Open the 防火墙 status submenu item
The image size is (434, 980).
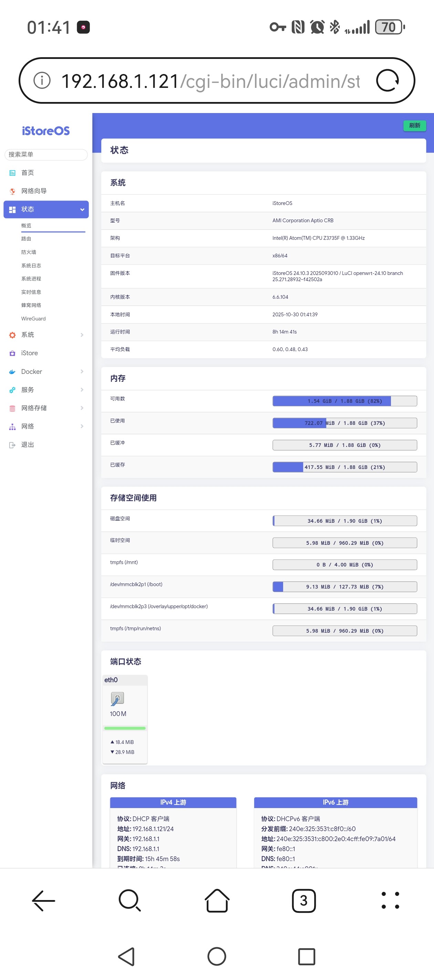click(x=29, y=252)
